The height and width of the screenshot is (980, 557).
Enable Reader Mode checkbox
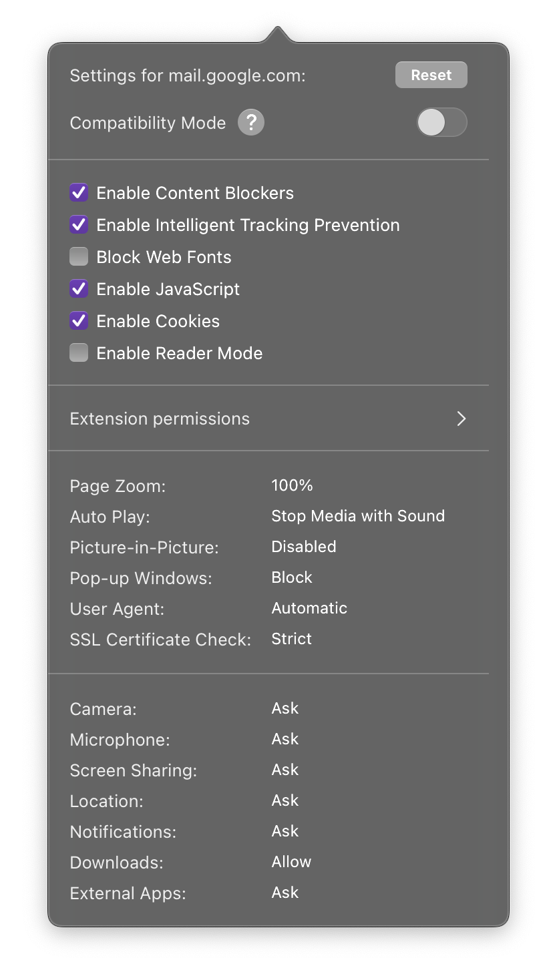[x=79, y=353]
